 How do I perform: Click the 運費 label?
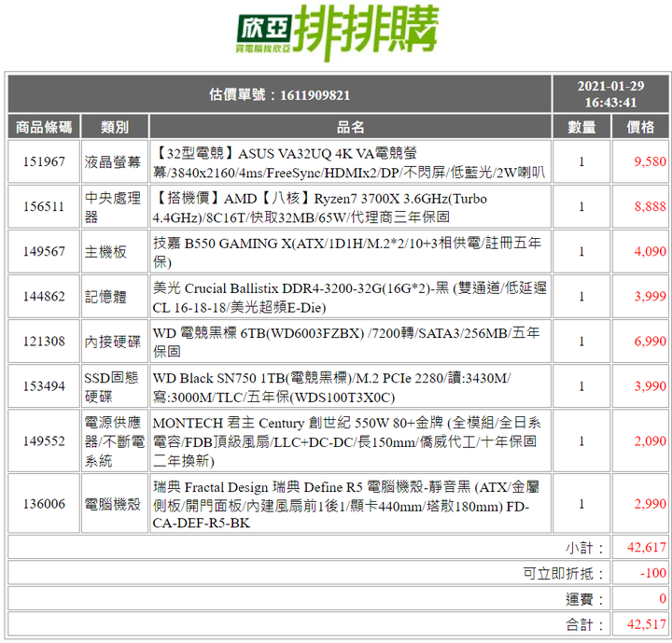[x=584, y=599]
